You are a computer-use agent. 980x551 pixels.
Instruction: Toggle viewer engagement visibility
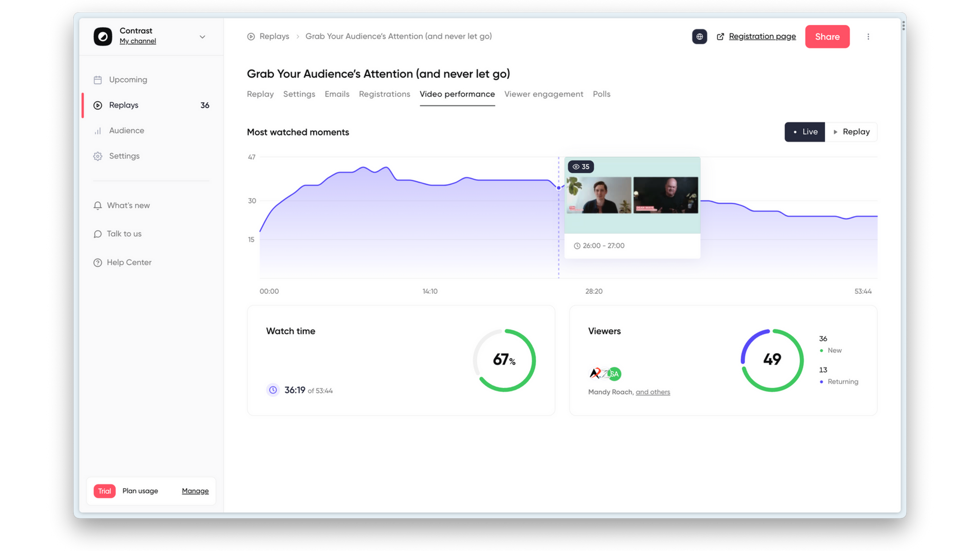pyautogui.click(x=544, y=94)
